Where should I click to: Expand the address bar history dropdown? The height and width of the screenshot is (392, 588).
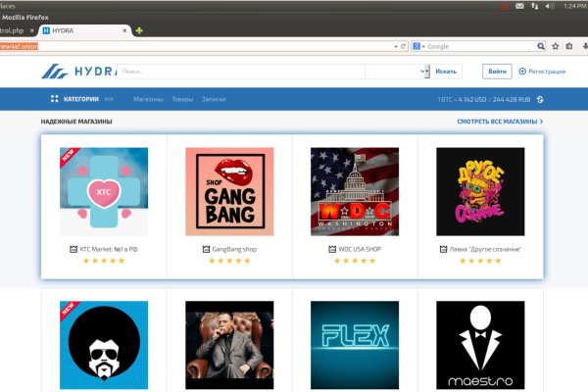tap(394, 46)
